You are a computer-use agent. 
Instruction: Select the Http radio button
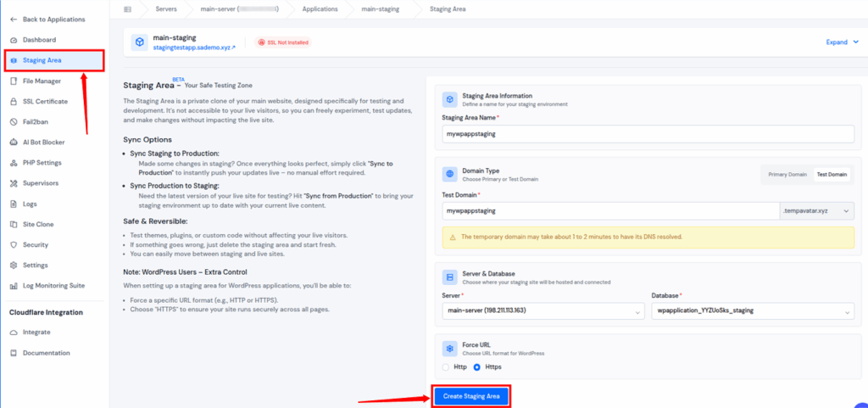click(447, 366)
